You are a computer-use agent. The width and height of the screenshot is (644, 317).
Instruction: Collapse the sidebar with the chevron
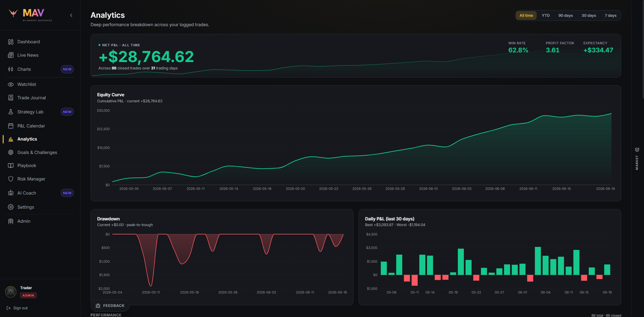point(71,15)
